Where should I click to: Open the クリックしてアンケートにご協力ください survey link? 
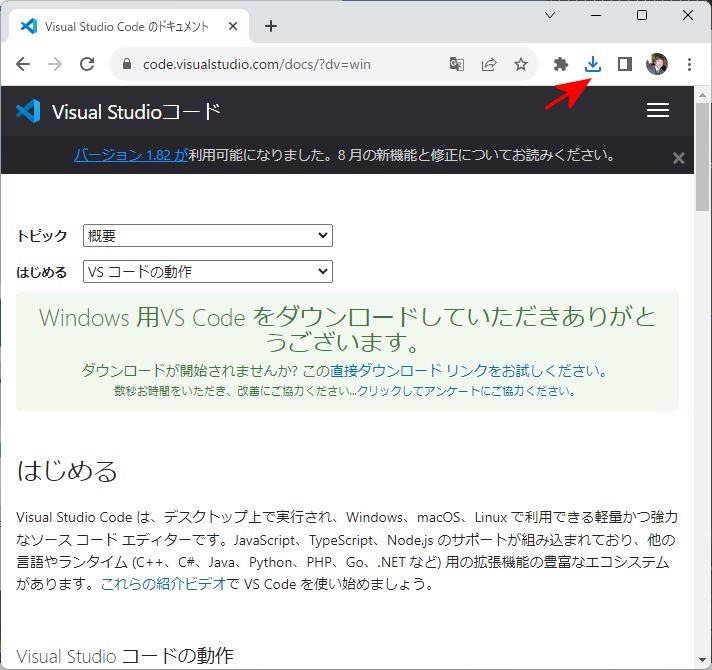tap(466, 391)
